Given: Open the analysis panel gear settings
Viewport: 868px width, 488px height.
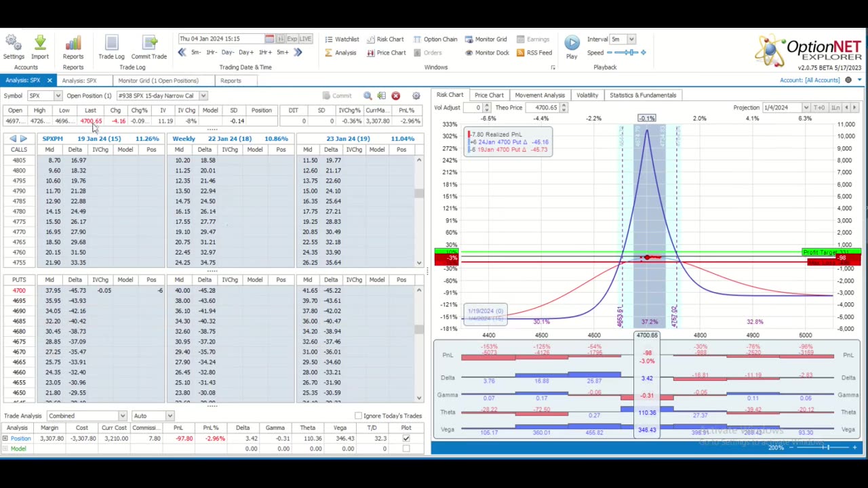Looking at the screenshot, I should coord(416,96).
